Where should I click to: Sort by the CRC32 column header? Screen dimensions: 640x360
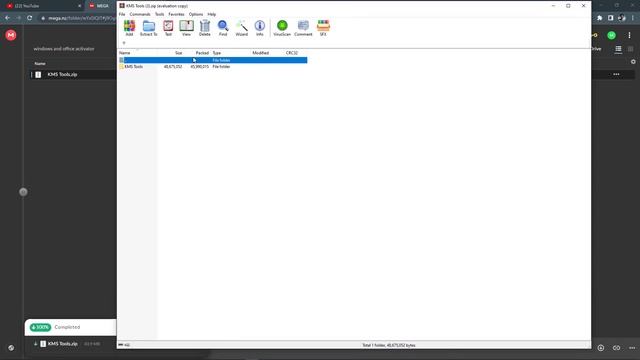(x=292, y=53)
